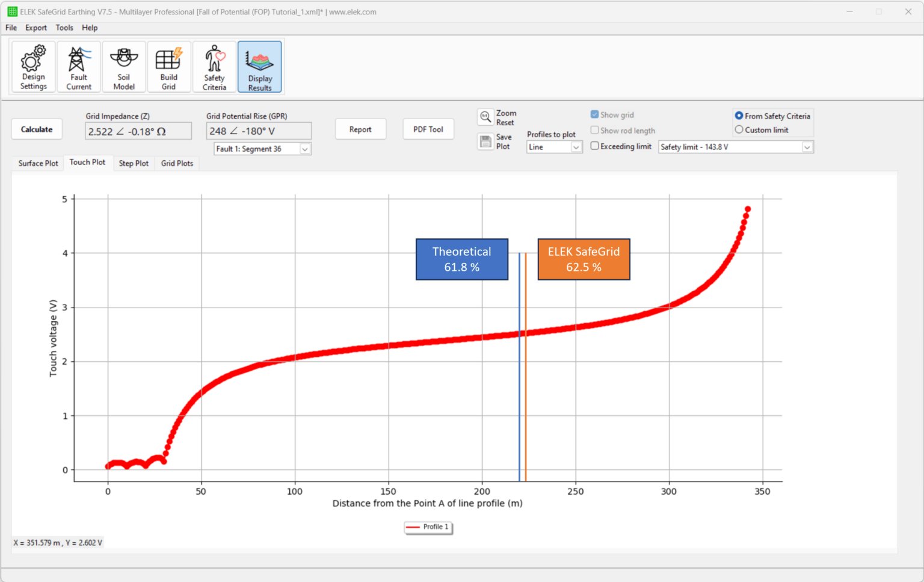The image size is (924, 582).
Task: Toggle the Show grid option
Action: tap(594, 114)
